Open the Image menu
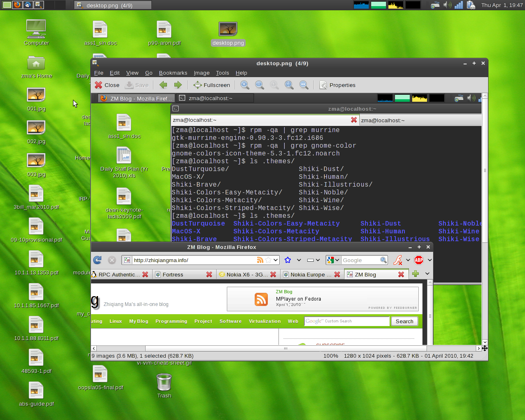 click(201, 73)
